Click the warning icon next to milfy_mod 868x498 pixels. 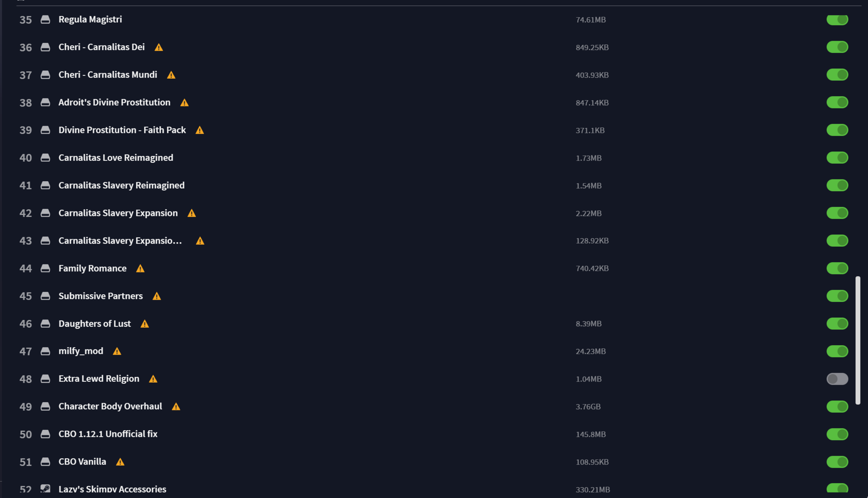tap(117, 351)
